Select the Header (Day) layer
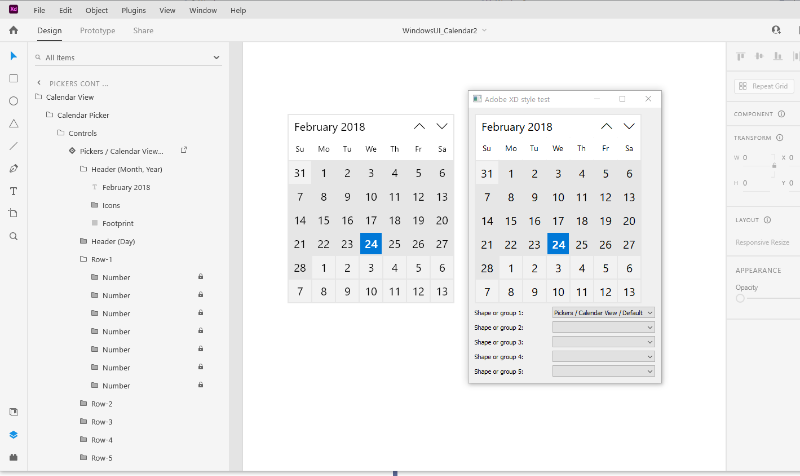Image resolution: width=800 pixels, height=476 pixels. [113, 241]
